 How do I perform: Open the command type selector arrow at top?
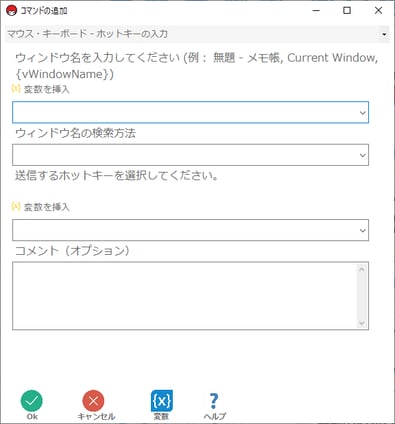(x=384, y=34)
